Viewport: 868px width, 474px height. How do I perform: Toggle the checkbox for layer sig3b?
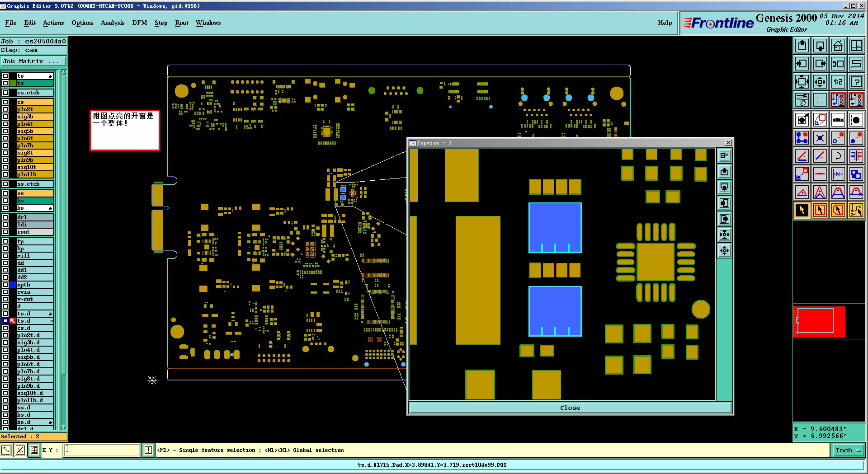[x=5, y=117]
